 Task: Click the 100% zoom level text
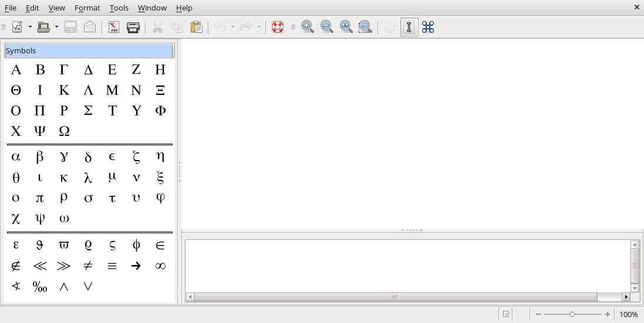(628, 314)
